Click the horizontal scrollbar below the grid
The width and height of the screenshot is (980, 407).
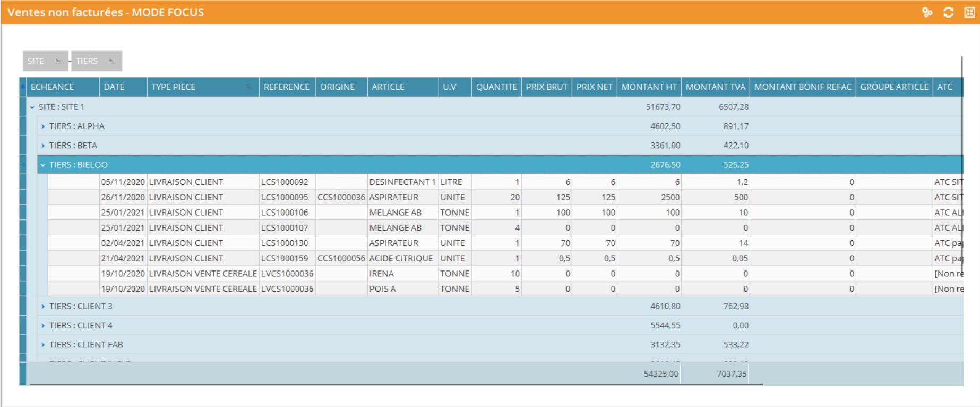tap(396, 384)
